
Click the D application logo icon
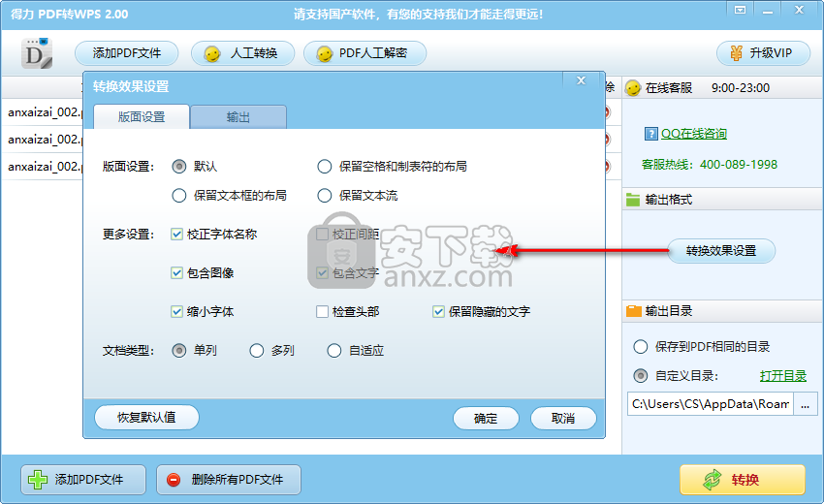click(x=37, y=53)
